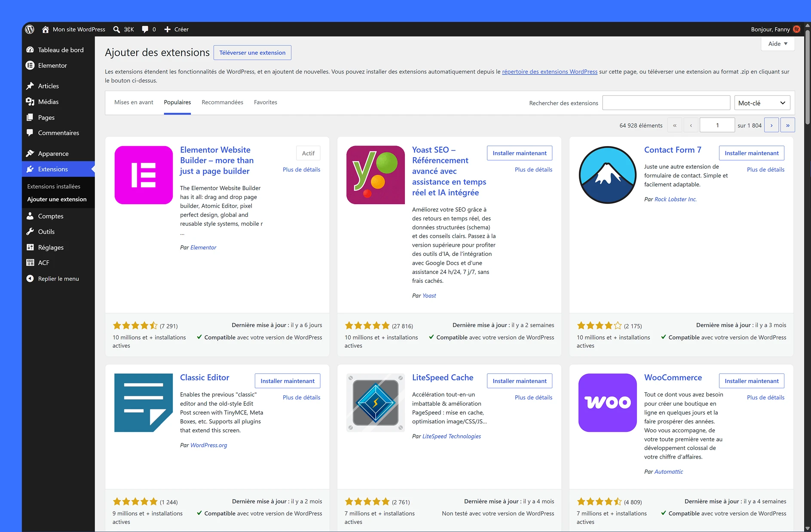Open the Recommandées tab
Viewport: 811px width, 532px height.
(x=222, y=102)
